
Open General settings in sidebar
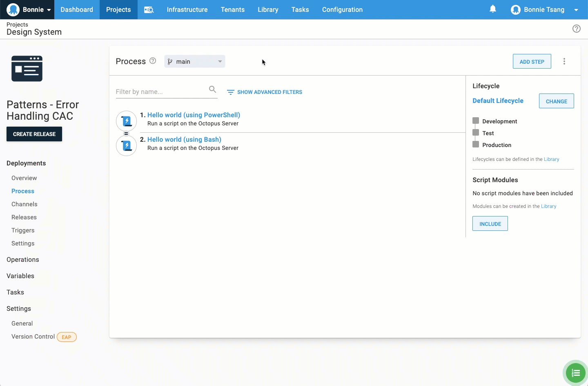22,324
